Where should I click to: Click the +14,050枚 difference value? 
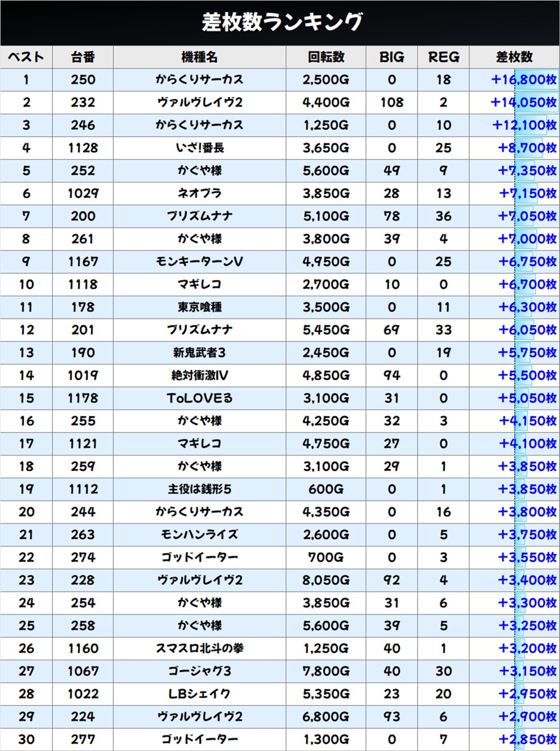(524, 102)
